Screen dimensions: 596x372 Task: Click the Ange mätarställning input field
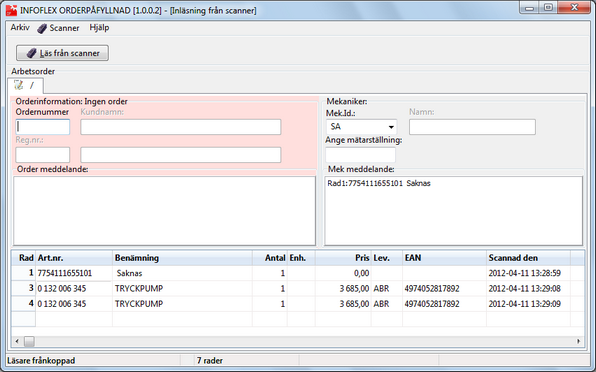(360, 155)
